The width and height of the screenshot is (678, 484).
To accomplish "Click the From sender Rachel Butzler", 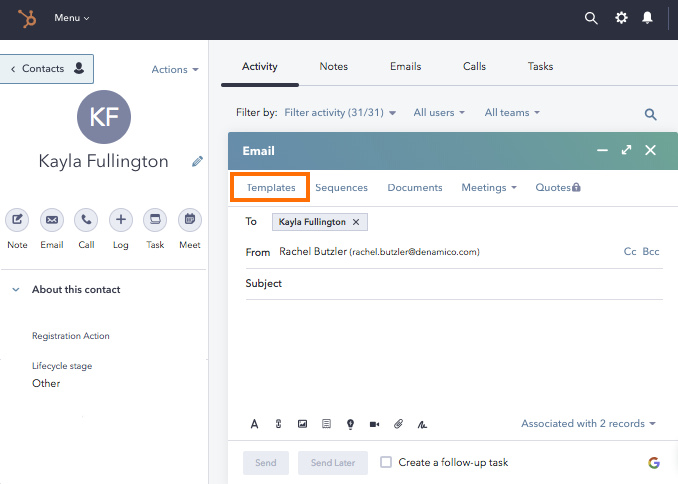I will [379, 252].
